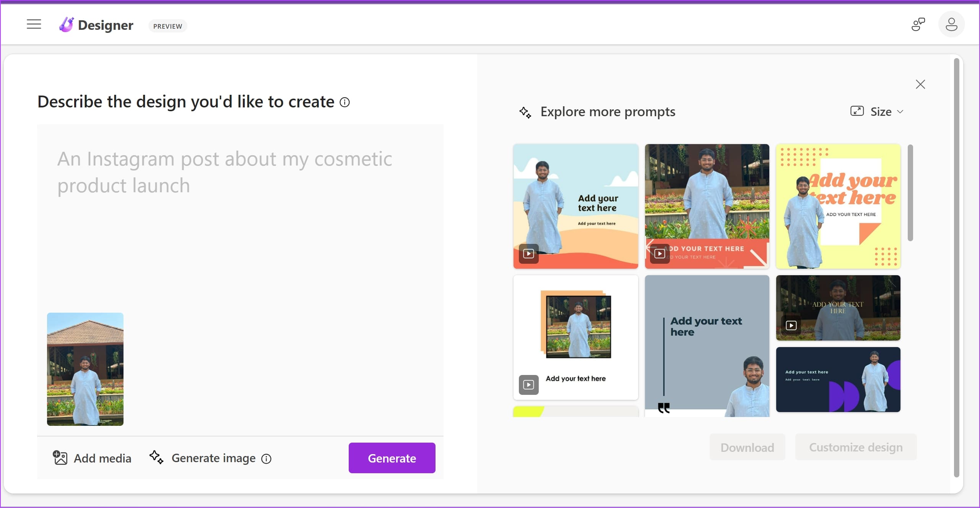Select the uploaded photo thumbnail
The height and width of the screenshot is (508, 980).
pyautogui.click(x=85, y=369)
